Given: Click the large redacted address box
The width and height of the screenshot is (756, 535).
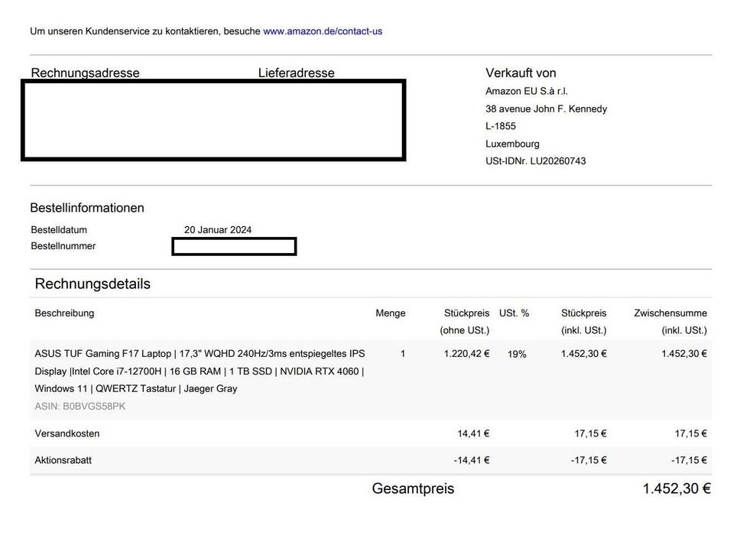Looking at the screenshot, I should [213, 120].
